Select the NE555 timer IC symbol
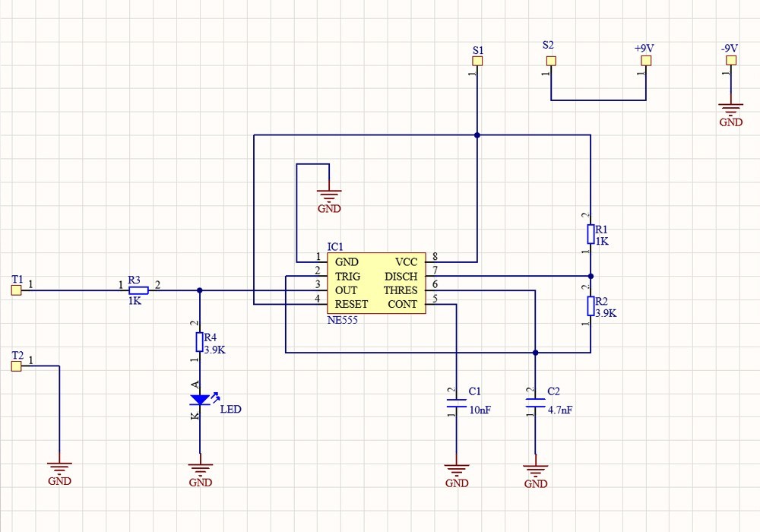This screenshot has width=760, height=532. point(374,283)
